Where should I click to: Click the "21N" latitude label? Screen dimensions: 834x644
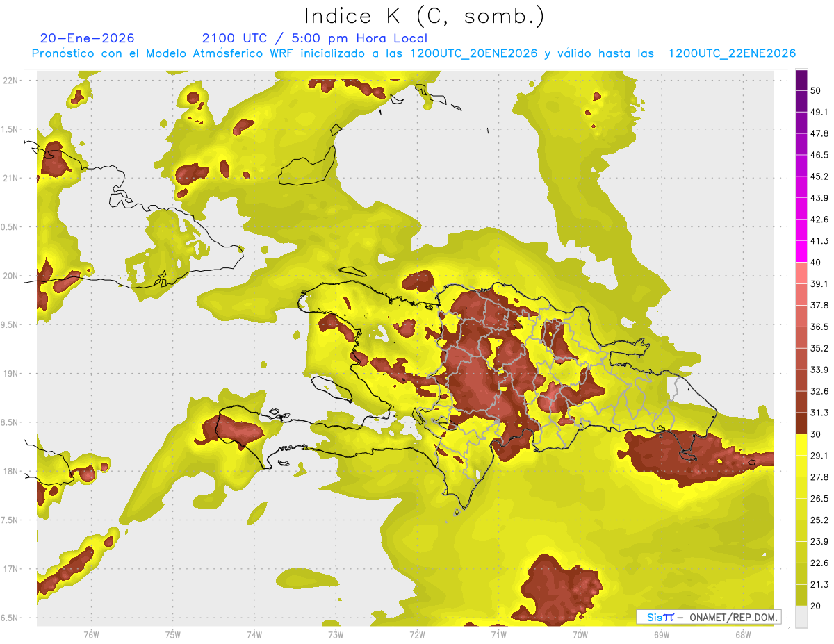(x=10, y=179)
